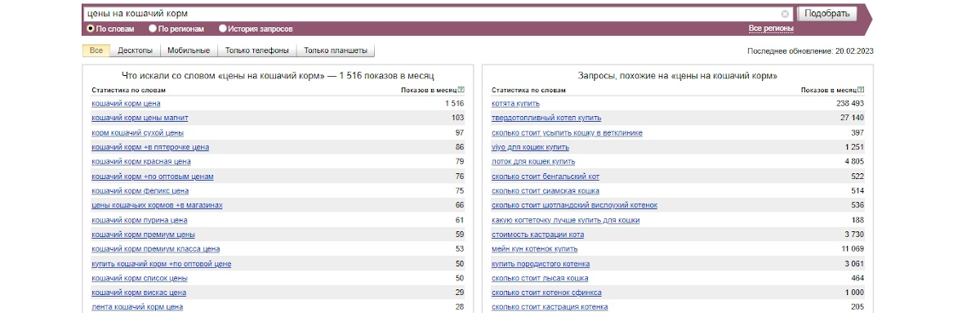
Task: Open the 'корм кошачий сухой цены' link
Action: point(137,132)
